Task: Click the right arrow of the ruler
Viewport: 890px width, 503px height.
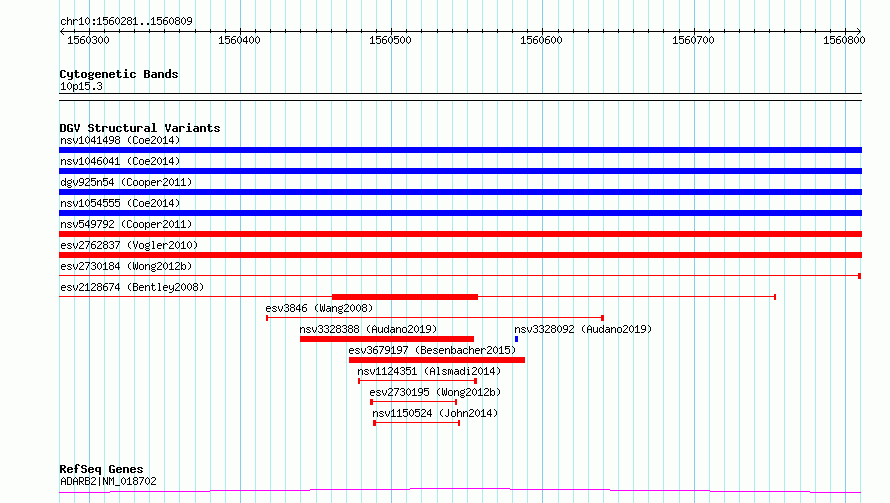Action: (859, 31)
